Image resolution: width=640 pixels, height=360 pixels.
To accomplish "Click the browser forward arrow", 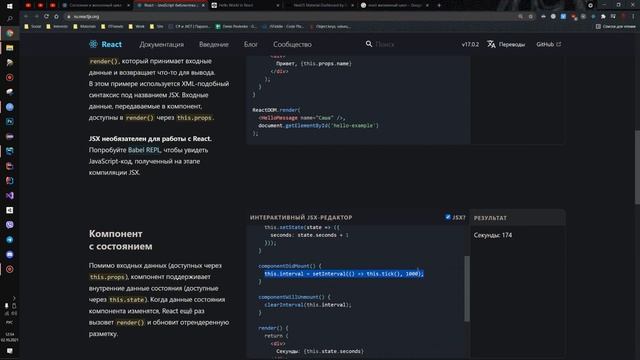I will 36,16.
